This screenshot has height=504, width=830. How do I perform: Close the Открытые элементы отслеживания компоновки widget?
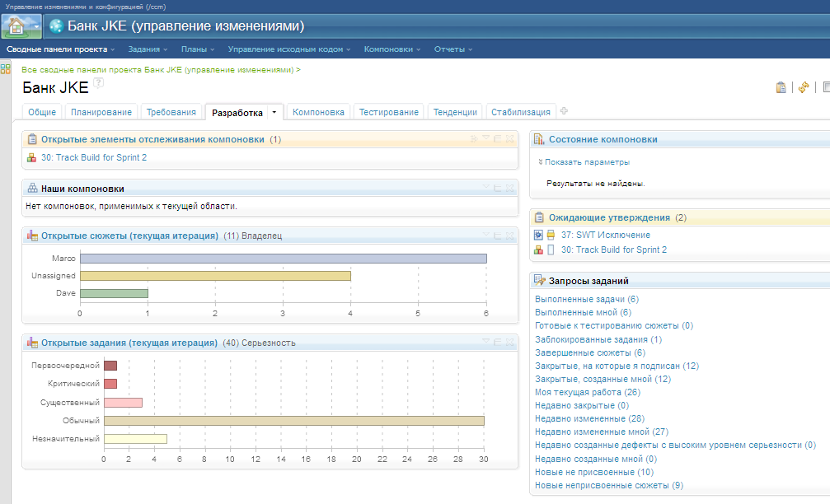(509, 138)
